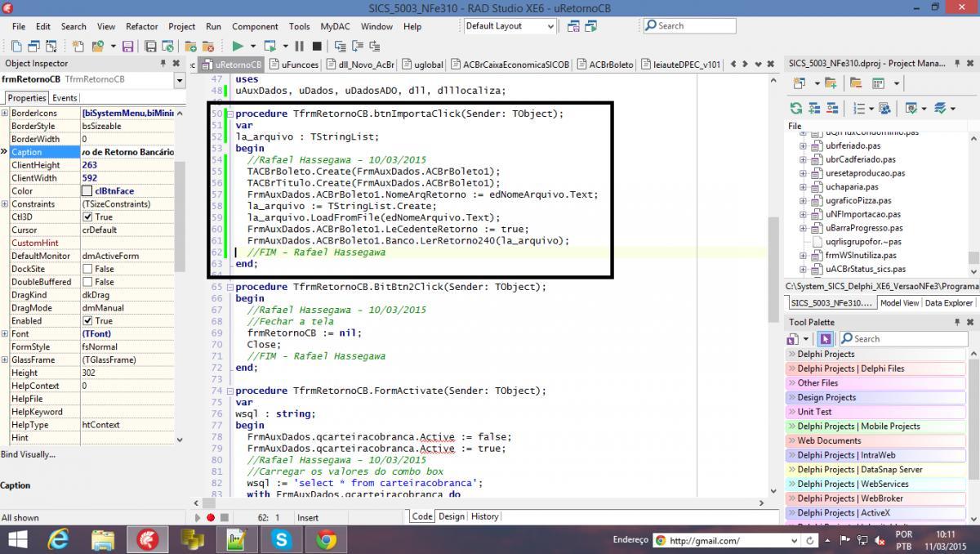Click the clBtnFace Color property swatch
This screenshot has width=980, height=554.
[87, 191]
